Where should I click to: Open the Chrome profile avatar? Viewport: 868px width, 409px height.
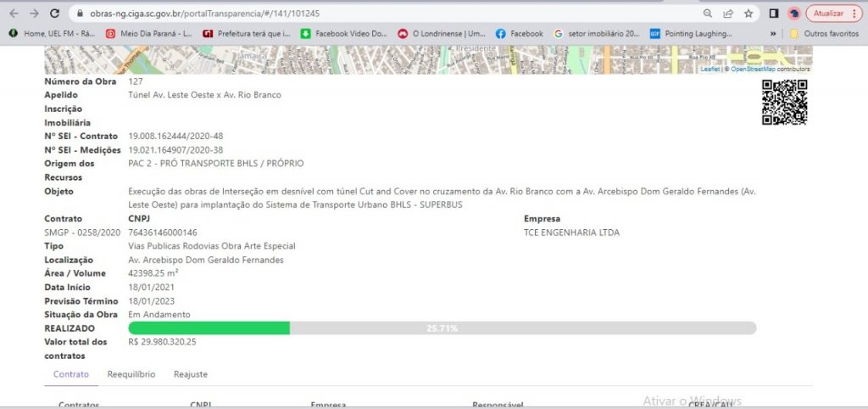click(794, 14)
